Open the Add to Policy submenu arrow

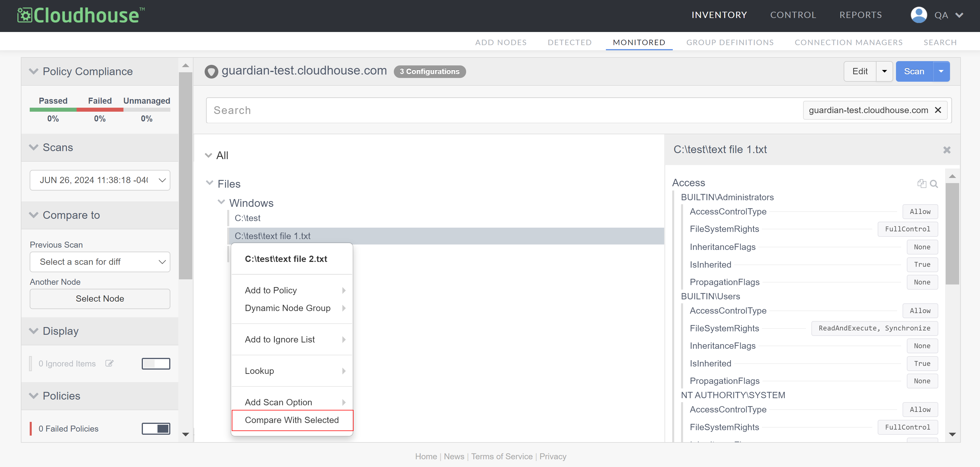coord(344,290)
